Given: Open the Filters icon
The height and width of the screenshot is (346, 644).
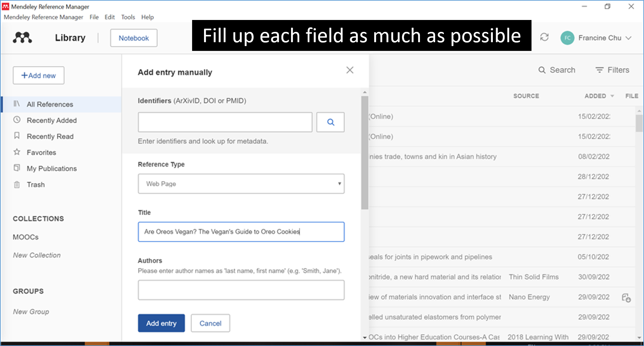Looking at the screenshot, I should coord(599,70).
